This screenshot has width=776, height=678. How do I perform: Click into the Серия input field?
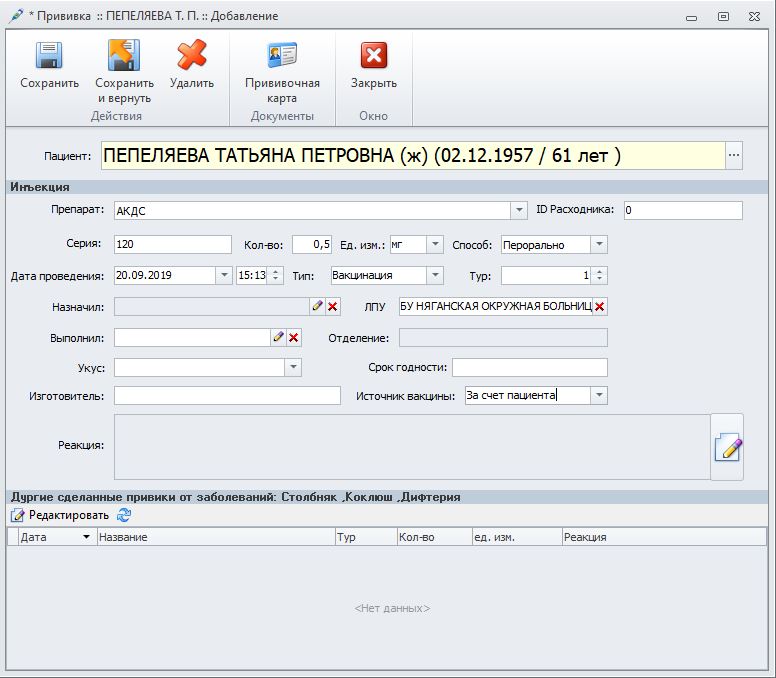[173, 245]
